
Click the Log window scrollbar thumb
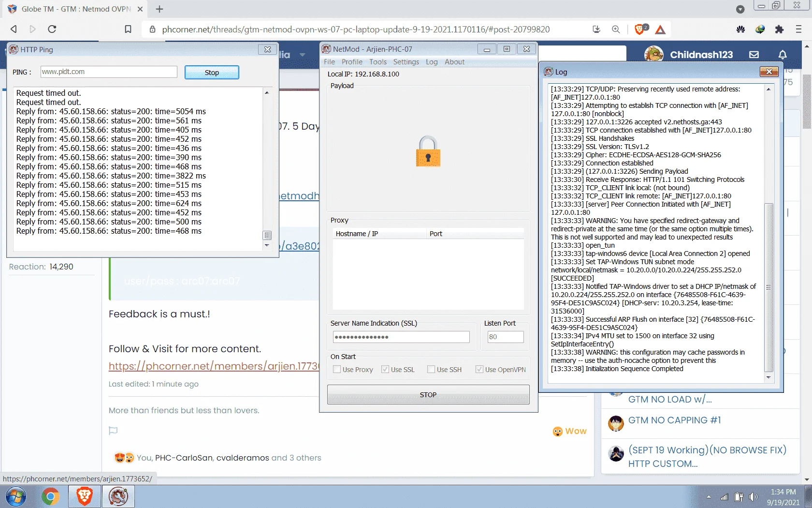(x=768, y=288)
